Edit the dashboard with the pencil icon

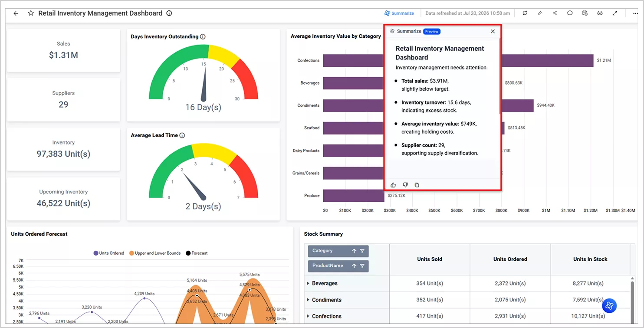coord(540,13)
